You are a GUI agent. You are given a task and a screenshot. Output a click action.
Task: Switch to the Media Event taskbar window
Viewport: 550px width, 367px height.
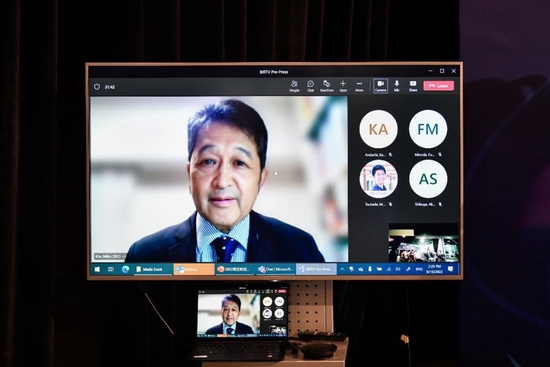[153, 269]
